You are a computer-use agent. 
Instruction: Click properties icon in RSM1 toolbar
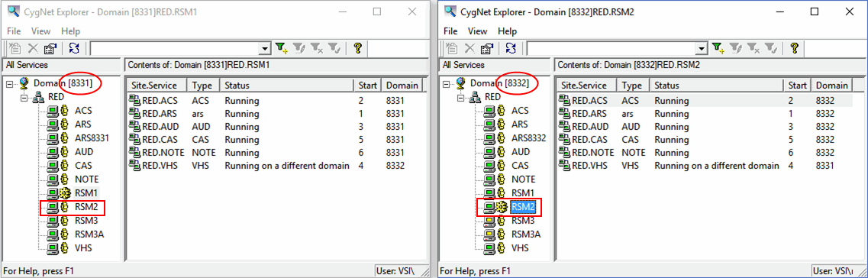pos(50,48)
